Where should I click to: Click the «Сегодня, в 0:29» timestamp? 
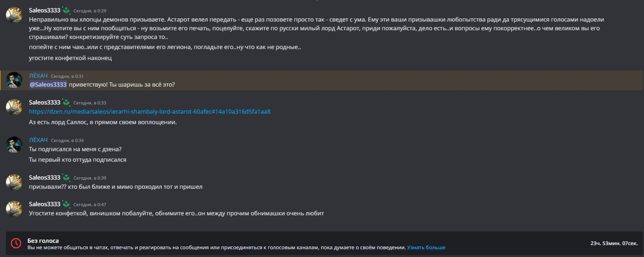point(90,11)
